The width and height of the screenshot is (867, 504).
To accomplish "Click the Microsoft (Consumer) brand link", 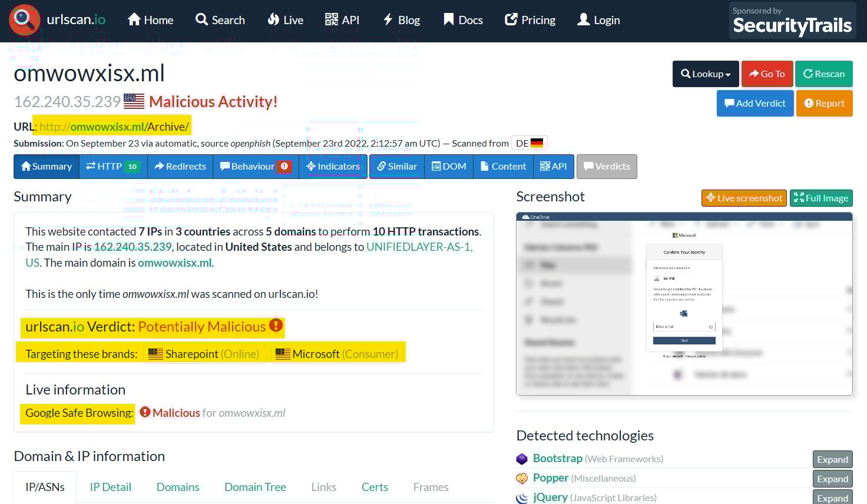I will pos(337,354).
